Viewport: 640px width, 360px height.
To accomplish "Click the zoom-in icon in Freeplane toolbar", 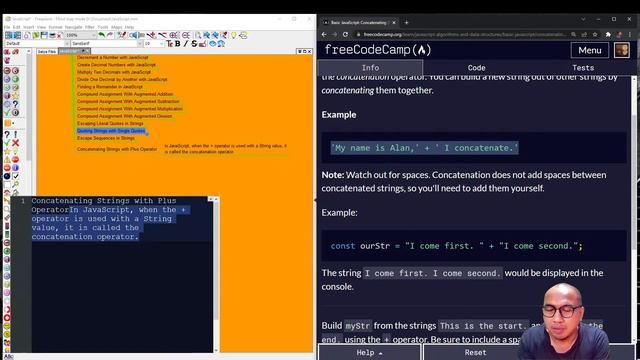I will pos(173,36).
